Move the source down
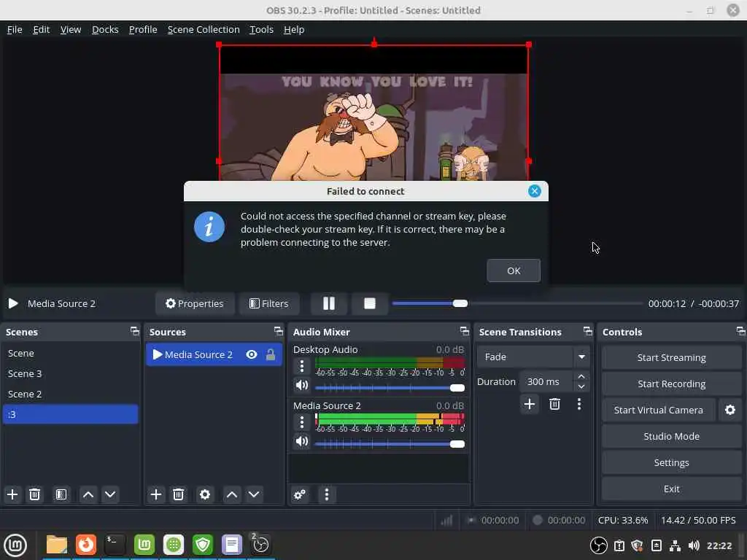Image resolution: width=747 pixels, height=560 pixels. (254, 494)
